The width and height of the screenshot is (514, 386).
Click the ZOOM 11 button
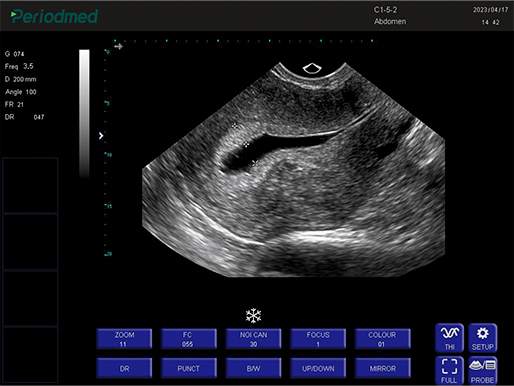pyautogui.click(x=124, y=339)
